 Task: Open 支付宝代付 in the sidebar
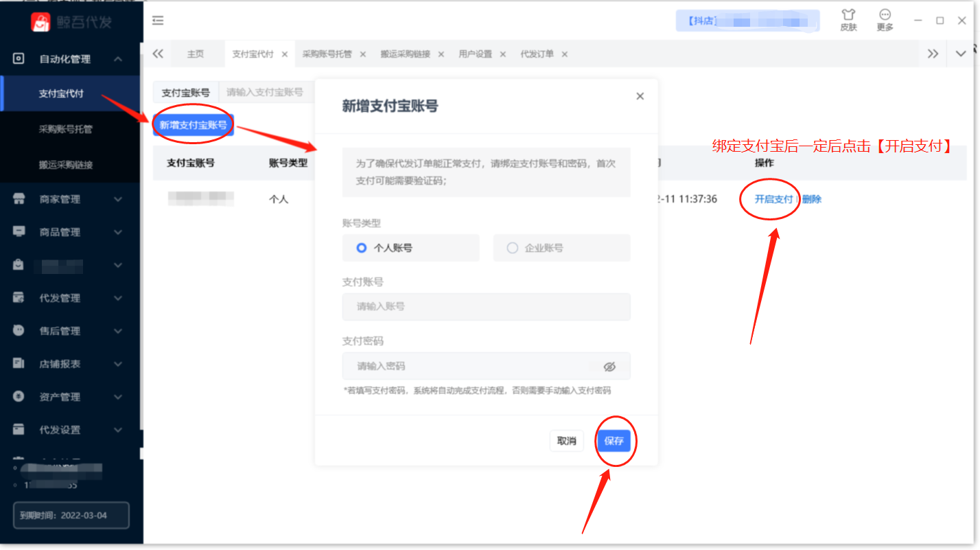71,93
